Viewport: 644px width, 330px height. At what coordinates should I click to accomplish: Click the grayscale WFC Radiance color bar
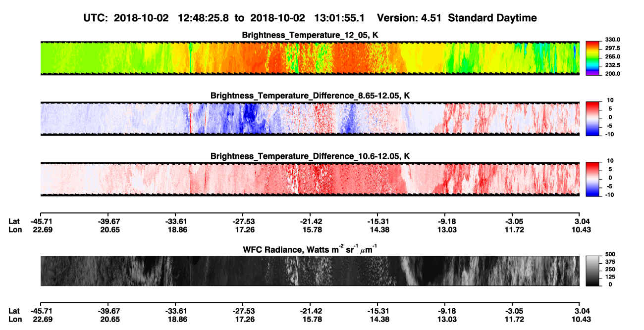pos(592,271)
